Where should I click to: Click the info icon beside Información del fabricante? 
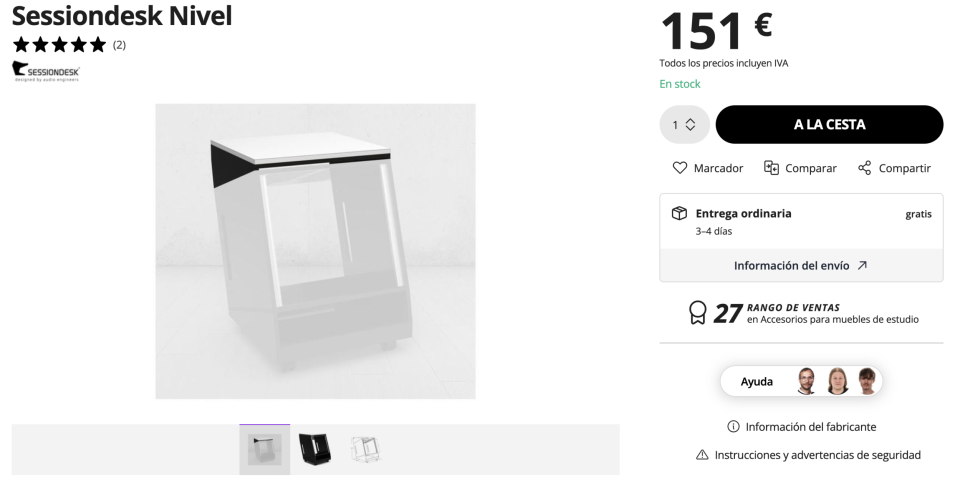733,427
